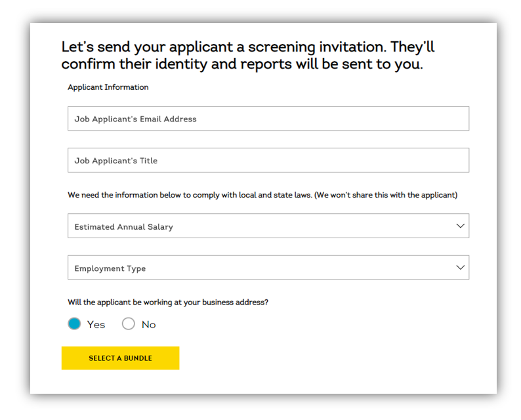Click the screening invitation heading text

click(x=247, y=56)
